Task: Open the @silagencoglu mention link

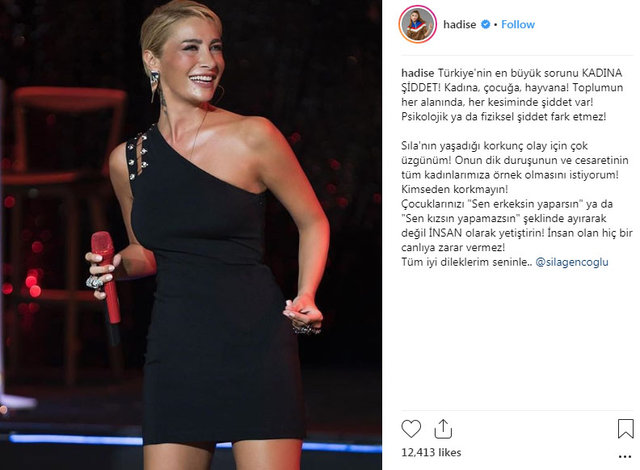Action: pyautogui.click(x=571, y=262)
